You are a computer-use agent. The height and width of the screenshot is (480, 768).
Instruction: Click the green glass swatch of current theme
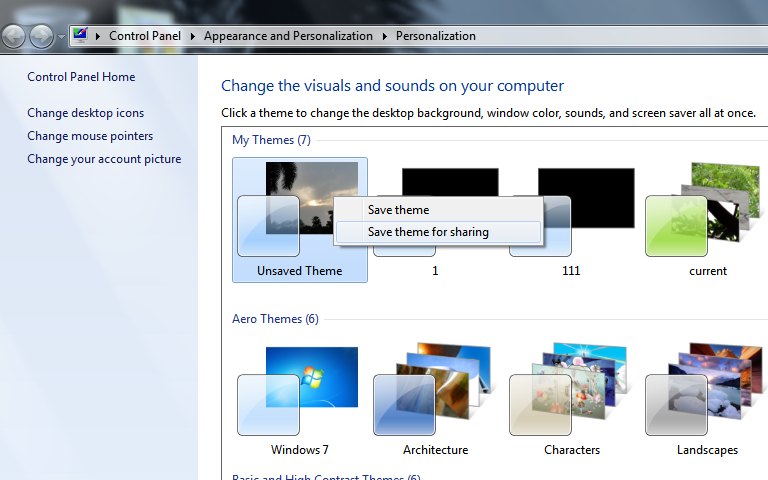click(676, 226)
